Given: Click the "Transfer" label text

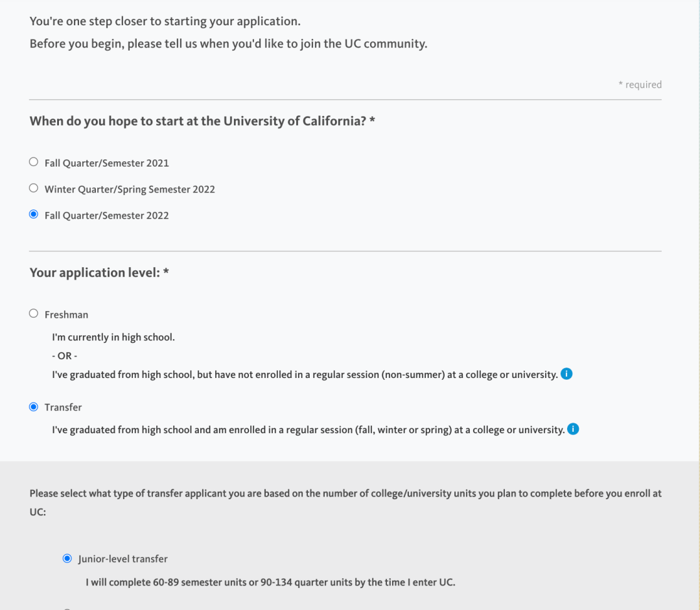Looking at the screenshot, I should coord(63,408).
